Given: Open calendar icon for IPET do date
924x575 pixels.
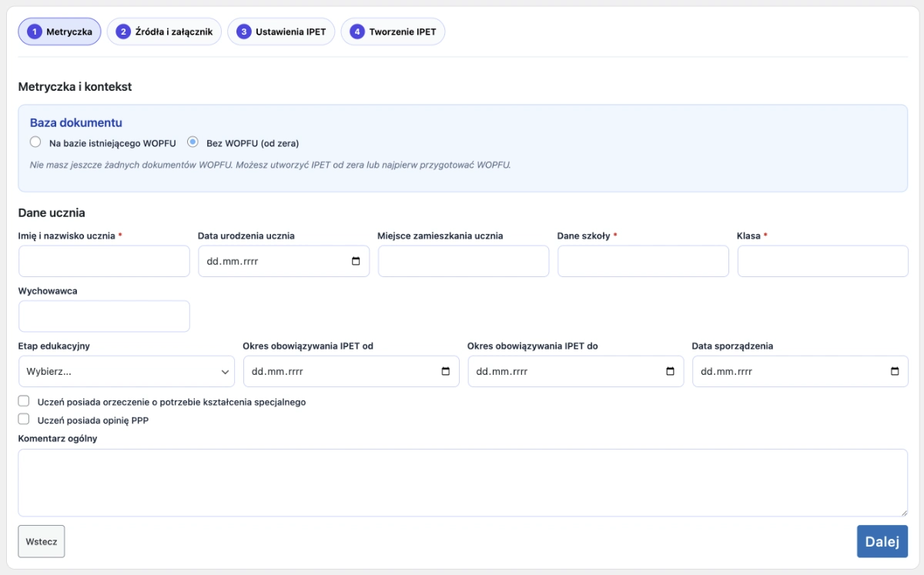Looking at the screenshot, I should [670, 372].
